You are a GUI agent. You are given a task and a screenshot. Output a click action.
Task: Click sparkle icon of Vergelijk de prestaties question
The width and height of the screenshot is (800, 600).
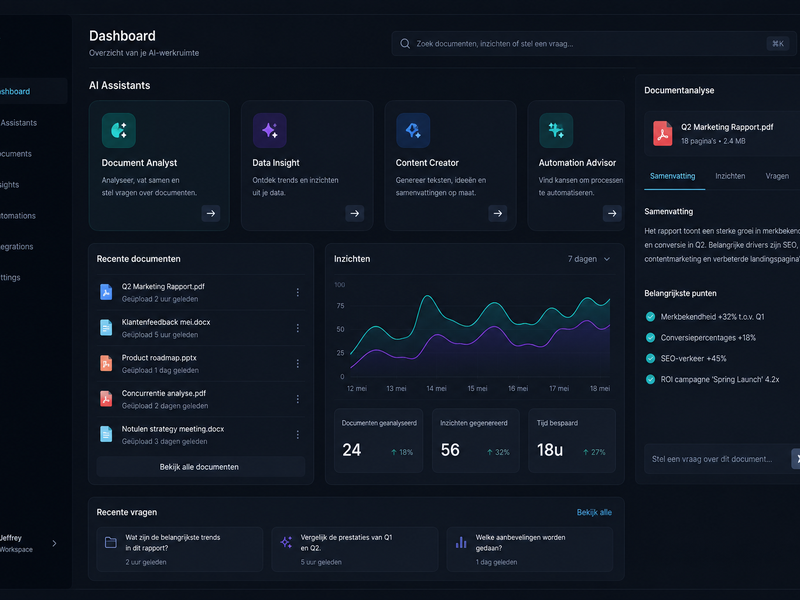tap(287, 542)
